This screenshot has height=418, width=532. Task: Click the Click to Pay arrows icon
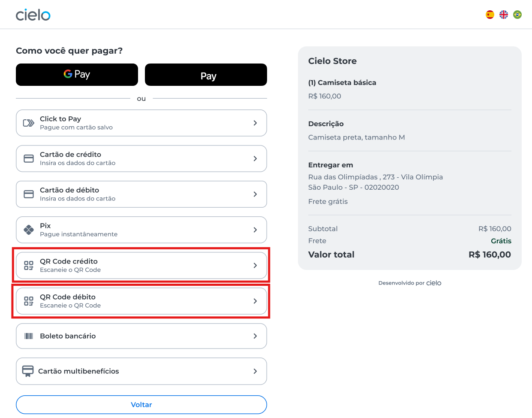coord(29,123)
